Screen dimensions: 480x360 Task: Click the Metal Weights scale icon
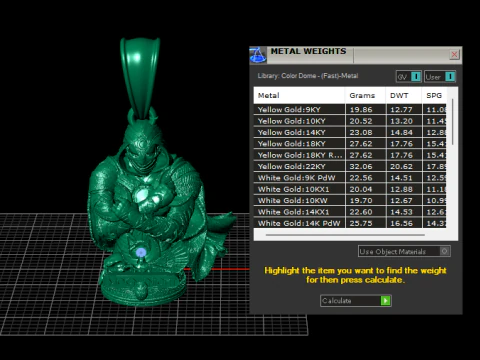(x=258, y=55)
